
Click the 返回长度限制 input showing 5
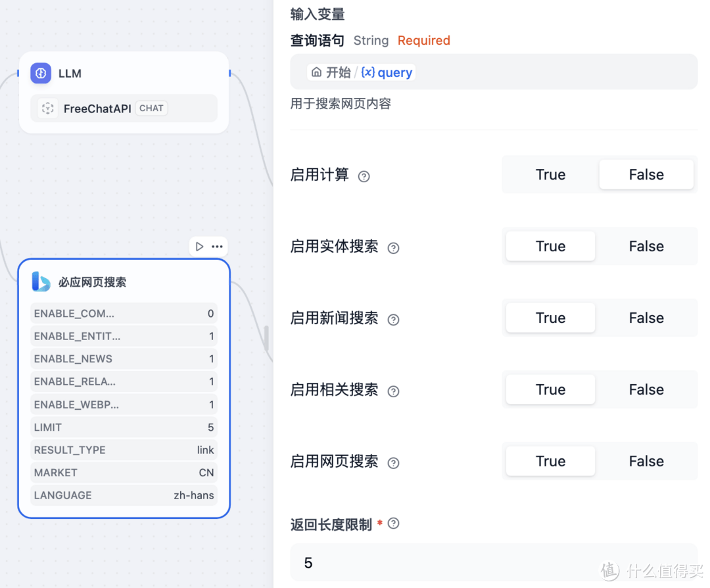(493, 563)
